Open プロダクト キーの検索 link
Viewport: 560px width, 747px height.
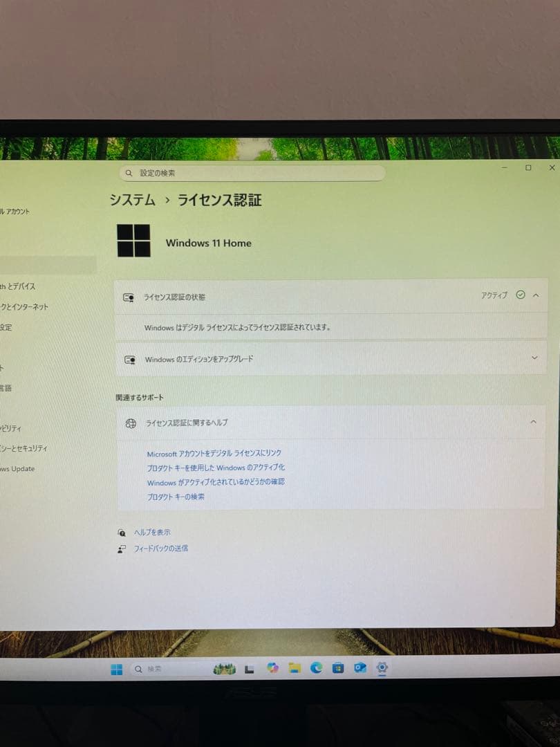click(x=176, y=497)
